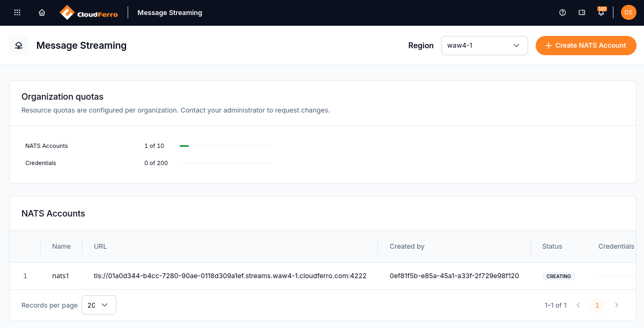Go to the home icon

point(42,12)
